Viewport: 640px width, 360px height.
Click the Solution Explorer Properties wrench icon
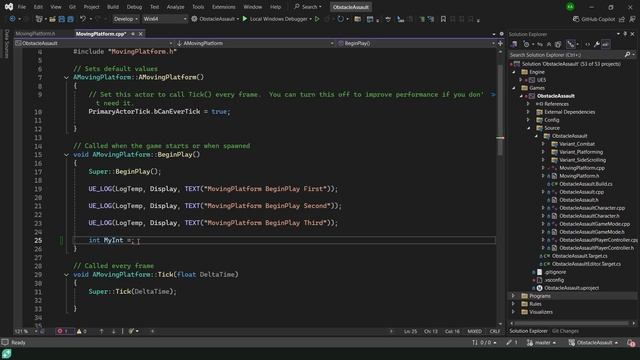[x=596, y=44]
